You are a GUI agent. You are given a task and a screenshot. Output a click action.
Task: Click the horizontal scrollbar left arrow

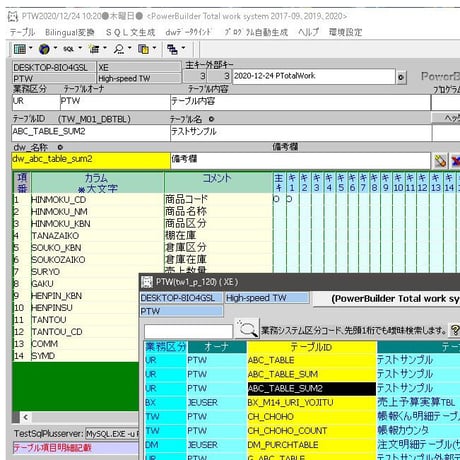(x=25, y=417)
